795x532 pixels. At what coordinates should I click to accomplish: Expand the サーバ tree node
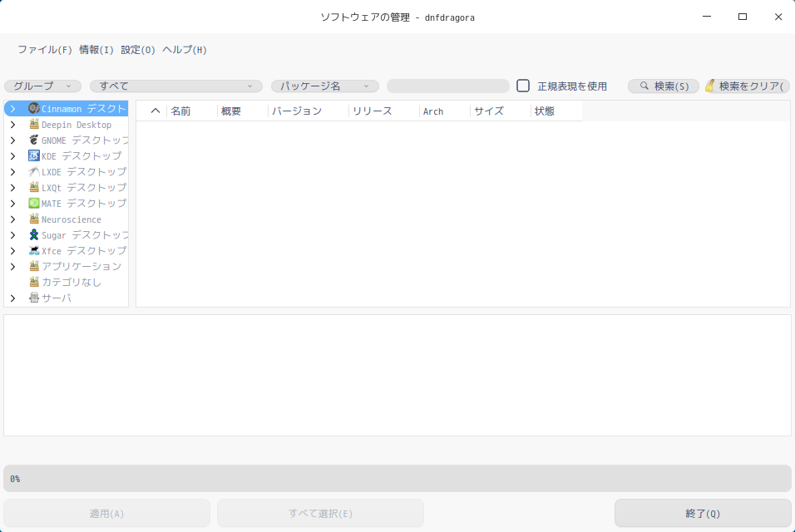(x=13, y=298)
